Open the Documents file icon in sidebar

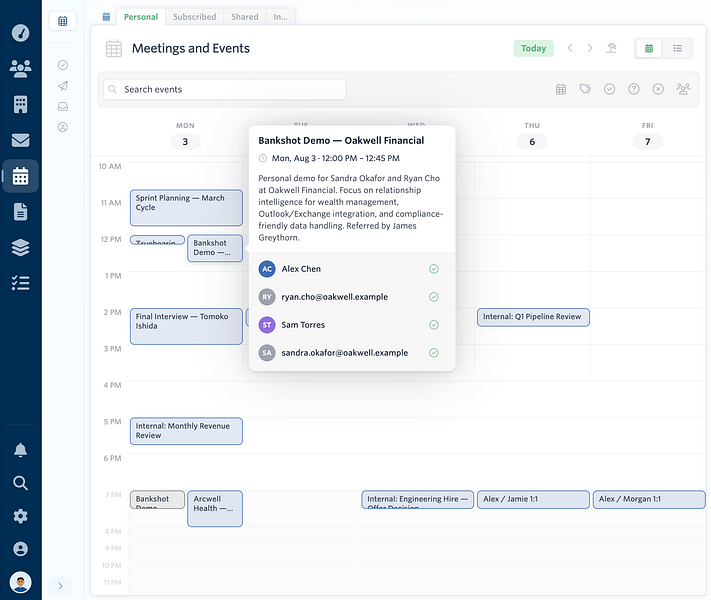click(20, 212)
